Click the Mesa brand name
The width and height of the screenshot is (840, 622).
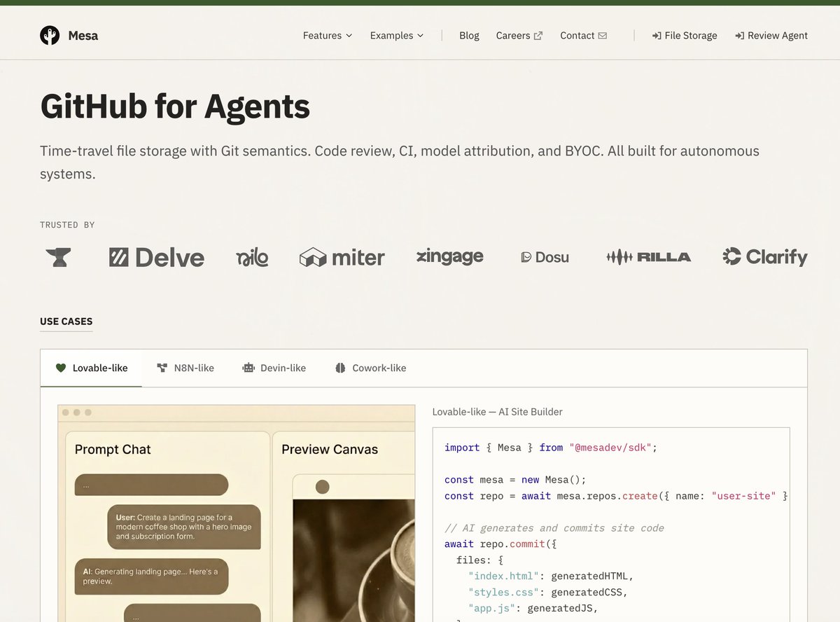83,36
